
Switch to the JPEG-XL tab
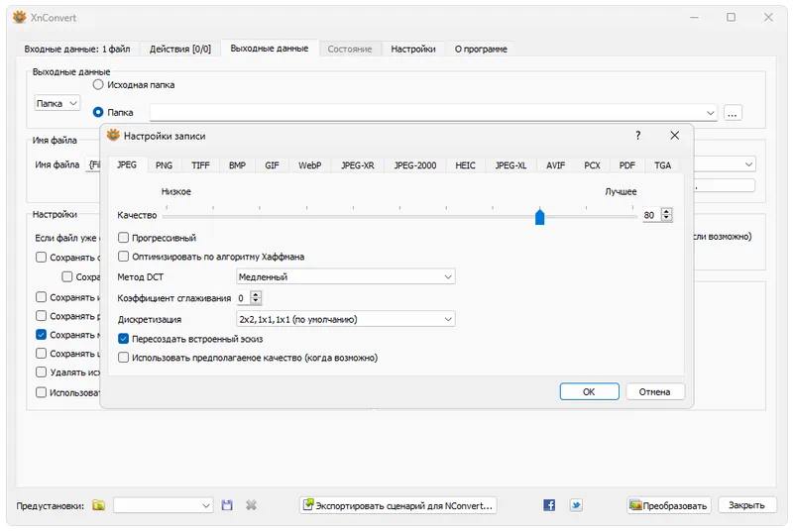pyautogui.click(x=510, y=165)
